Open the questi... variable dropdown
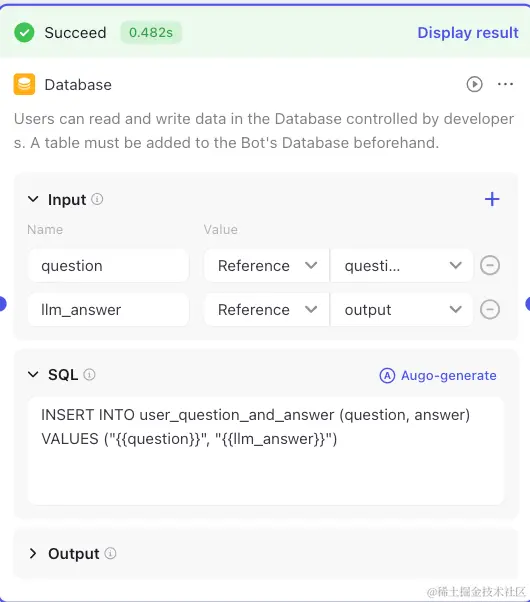The width and height of the screenshot is (530, 602). pyautogui.click(x=402, y=266)
